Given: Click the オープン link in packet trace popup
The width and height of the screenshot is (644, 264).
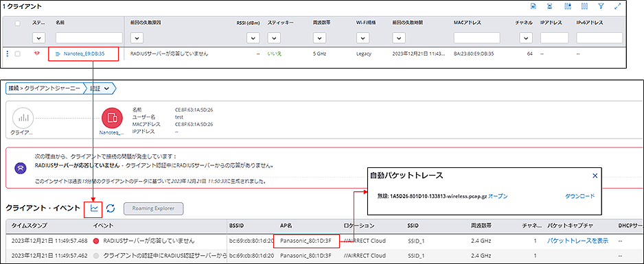Looking at the screenshot, I should [498, 196].
